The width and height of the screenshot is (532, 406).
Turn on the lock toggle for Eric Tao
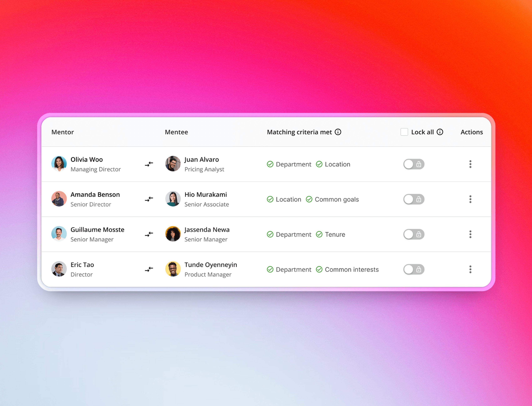pos(414,270)
